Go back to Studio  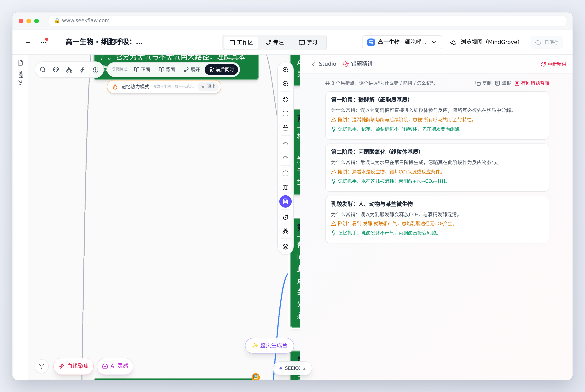(x=324, y=64)
